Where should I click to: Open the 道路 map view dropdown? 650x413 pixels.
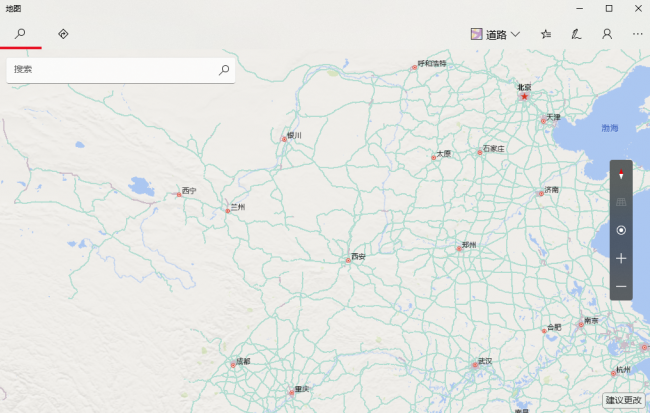click(x=495, y=34)
